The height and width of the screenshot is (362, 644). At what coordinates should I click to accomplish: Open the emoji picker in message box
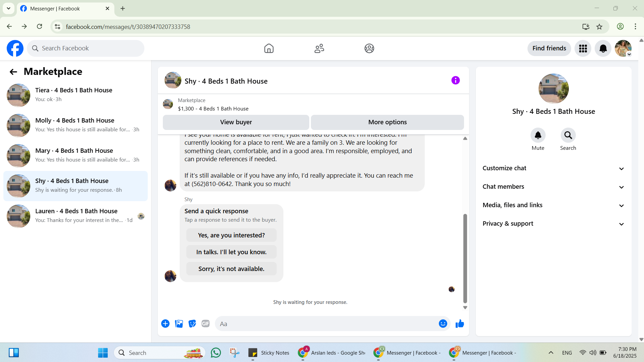(x=443, y=324)
